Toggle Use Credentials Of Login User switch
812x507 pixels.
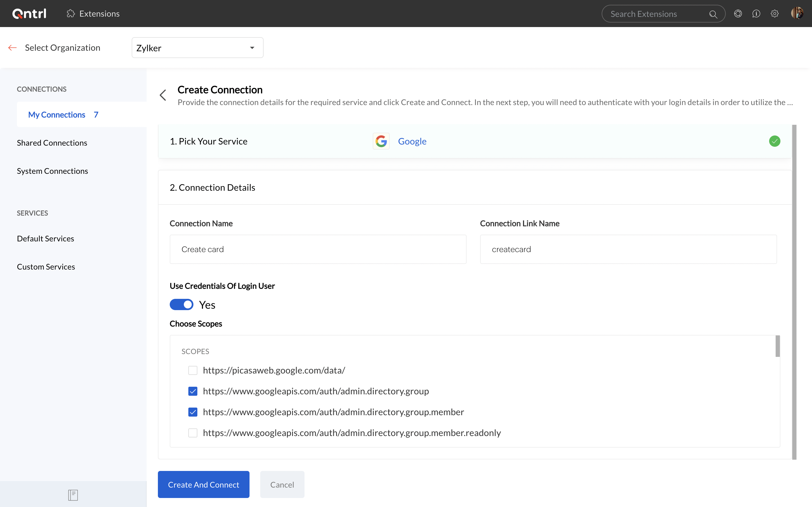pos(182,304)
